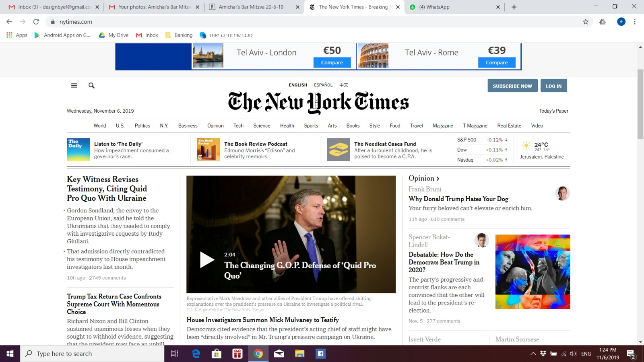This screenshot has height=362, width=644.
Task: Click the Windows search box
Action: tap(92, 354)
